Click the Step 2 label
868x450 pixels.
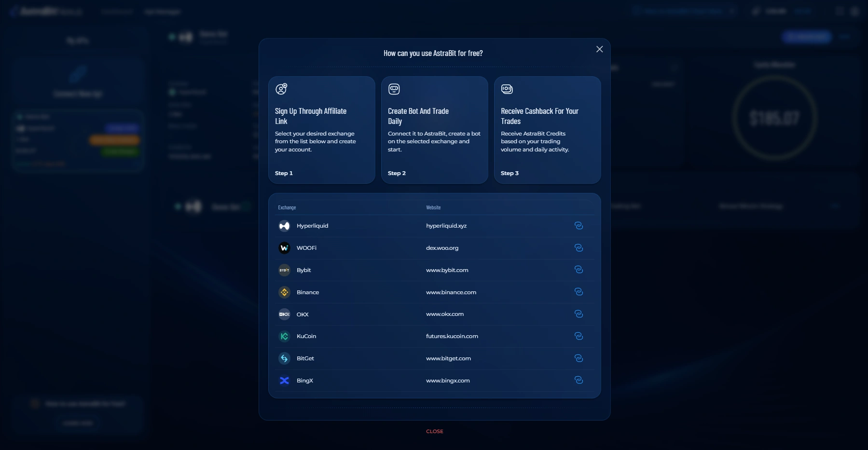click(397, 173)
